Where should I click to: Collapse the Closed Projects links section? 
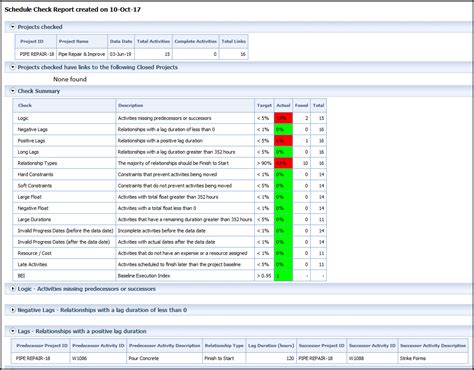pos(13,67)
